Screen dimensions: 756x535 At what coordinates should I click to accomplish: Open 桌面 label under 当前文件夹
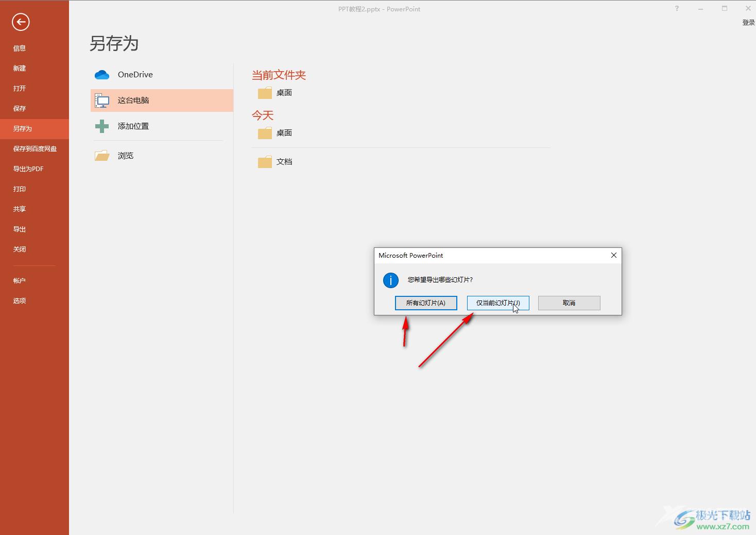pos(284,93)
